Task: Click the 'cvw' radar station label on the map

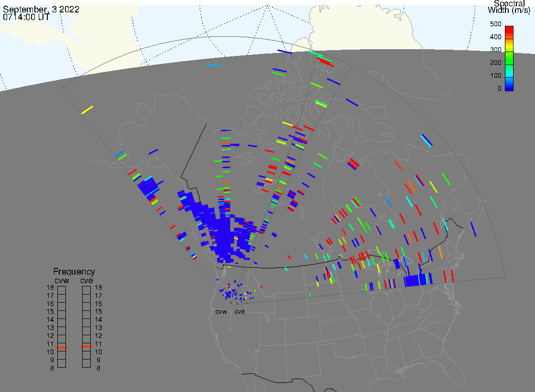Action: point(221,312)
